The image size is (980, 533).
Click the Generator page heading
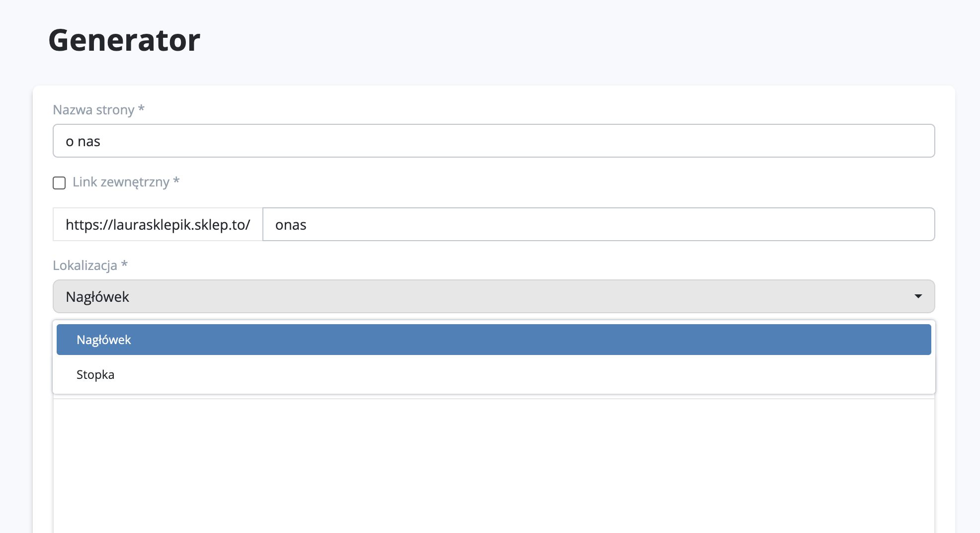click(x=124, y=40)
